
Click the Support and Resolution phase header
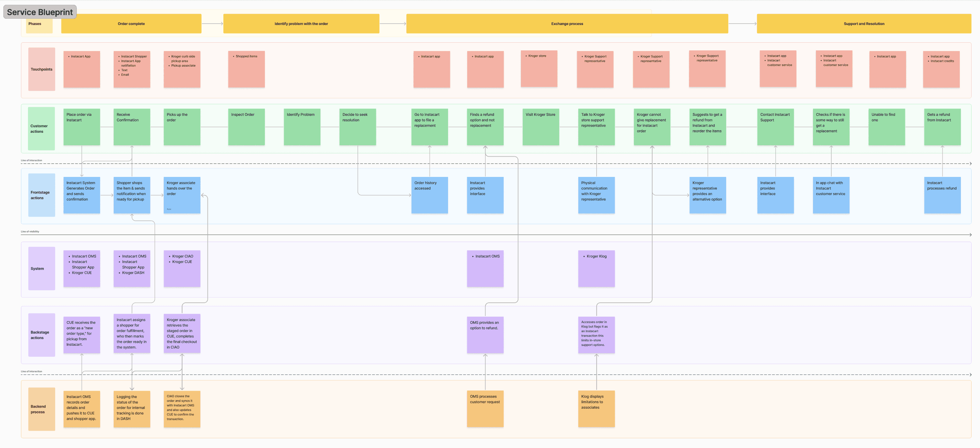click(864, 24)
